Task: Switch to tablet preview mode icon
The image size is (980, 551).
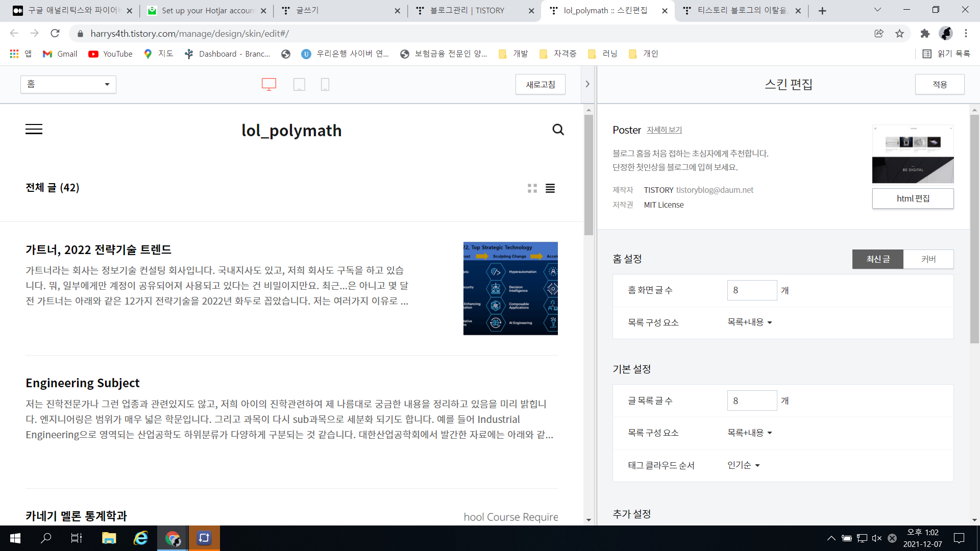Action: (299, 84)
